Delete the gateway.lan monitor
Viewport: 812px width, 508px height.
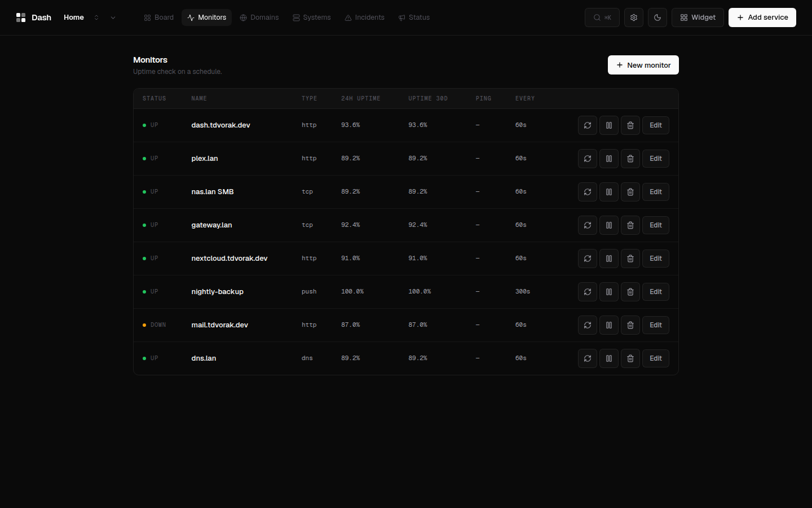click(x=630, y=225)
